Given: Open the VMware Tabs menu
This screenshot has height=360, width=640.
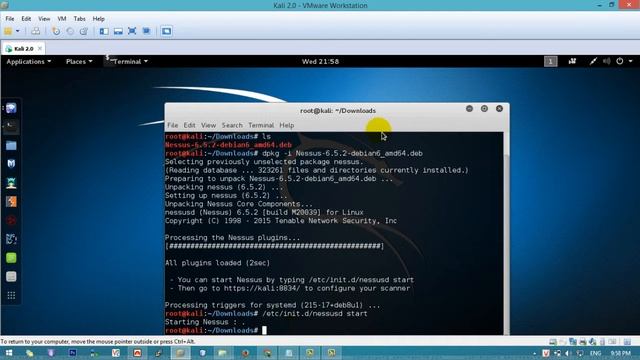Looking at the screenshot, I should [x=80, y=19].
